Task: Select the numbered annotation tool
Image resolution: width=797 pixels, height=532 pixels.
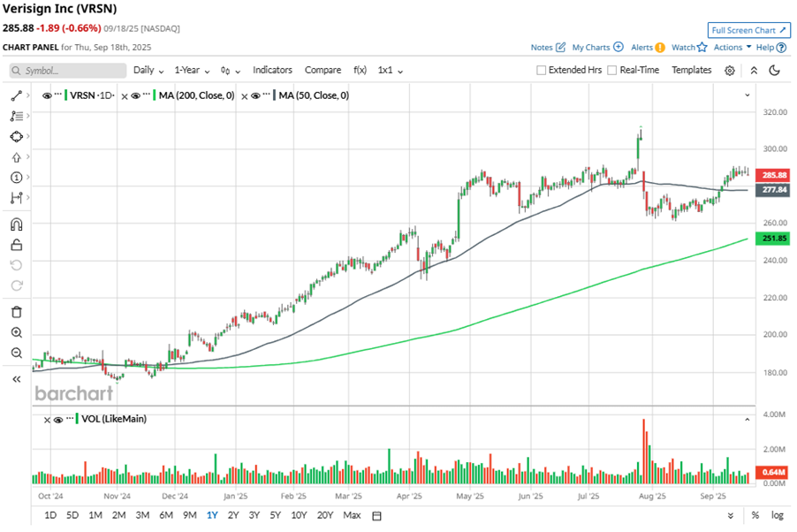Action: click(16, 178)
